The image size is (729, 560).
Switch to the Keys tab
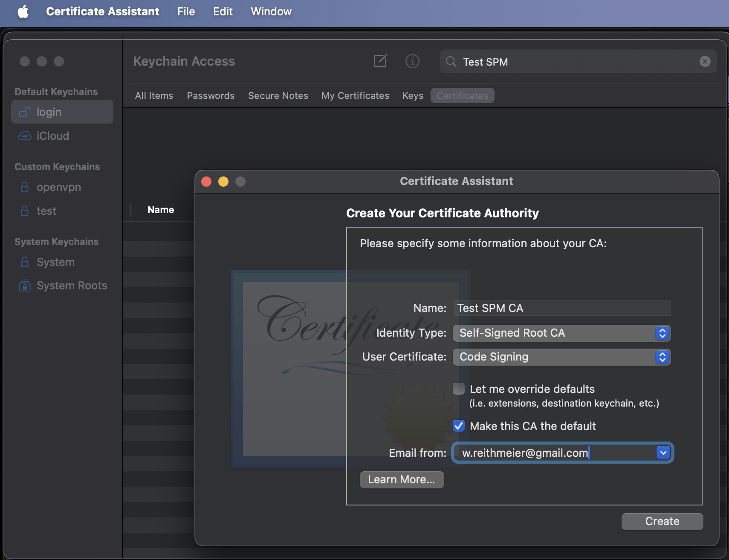[413, 95]
